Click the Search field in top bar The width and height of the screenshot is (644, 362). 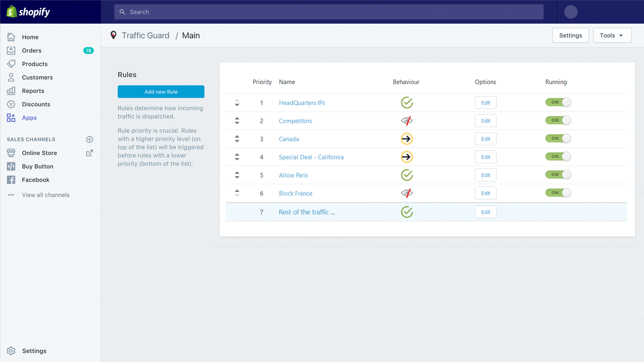click(x=329, y=12)
